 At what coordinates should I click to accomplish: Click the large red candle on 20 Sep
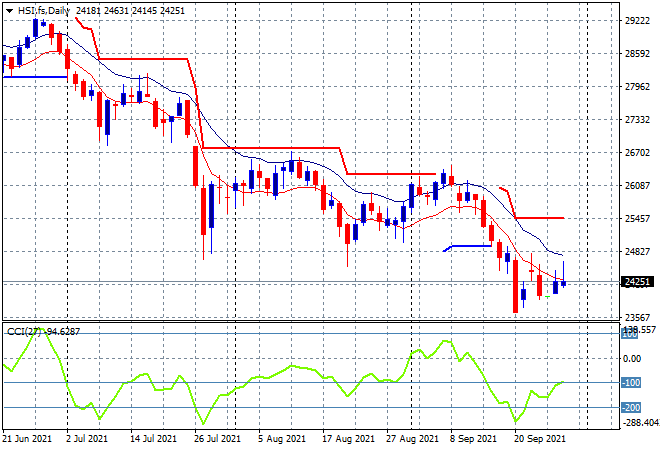click(x=515, y=286)
